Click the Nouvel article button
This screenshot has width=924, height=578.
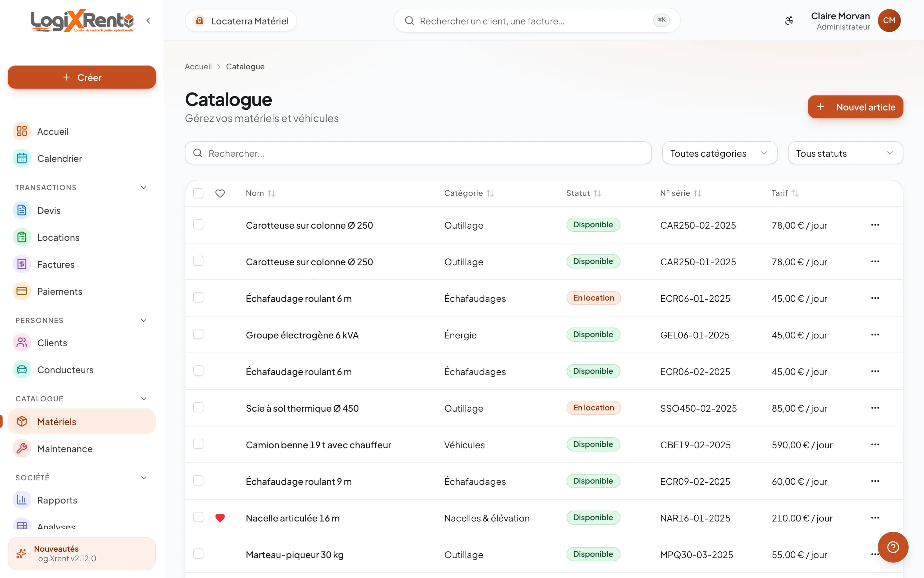click(x=855, y=107)
